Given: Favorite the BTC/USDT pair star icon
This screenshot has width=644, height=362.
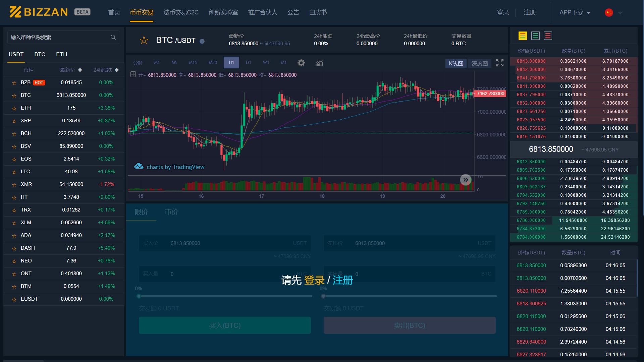Looking at the screenshot, I should (x=144, y=40).
